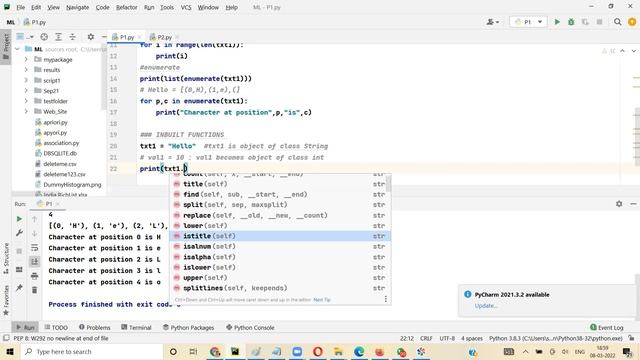The height and width of the screenshot is (360, 640).
Task: Click Python 3.8.3 interpreter in status bar
Action: pos(556,338)
